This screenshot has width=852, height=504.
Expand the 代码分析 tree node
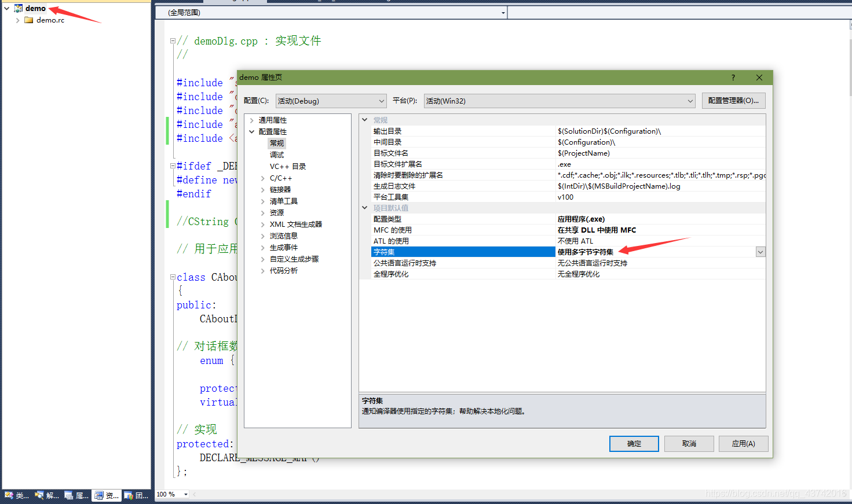(263, 271)
